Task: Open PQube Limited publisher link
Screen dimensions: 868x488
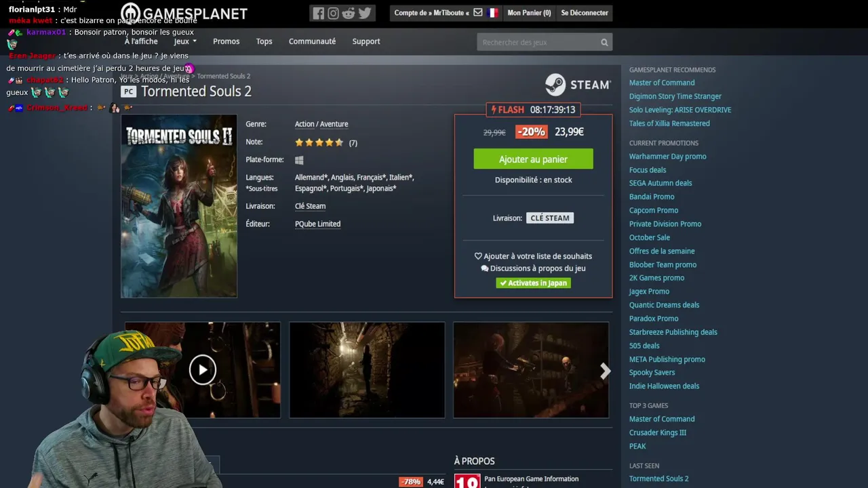Action: click(x=317, y=224)
